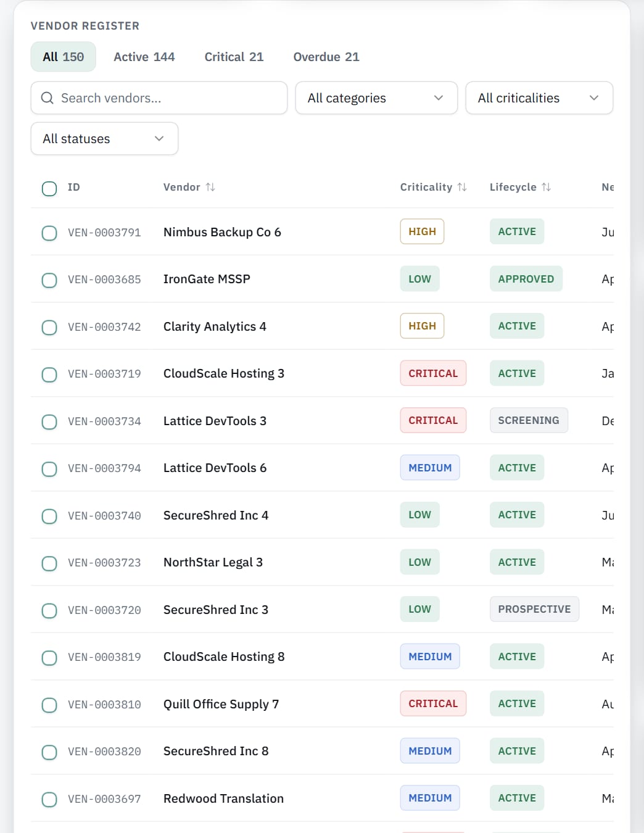The height and width of the screenshot is (833, 644).
Task: Open vendor Nimbus Backup Co 6
Action: point(222,232)
